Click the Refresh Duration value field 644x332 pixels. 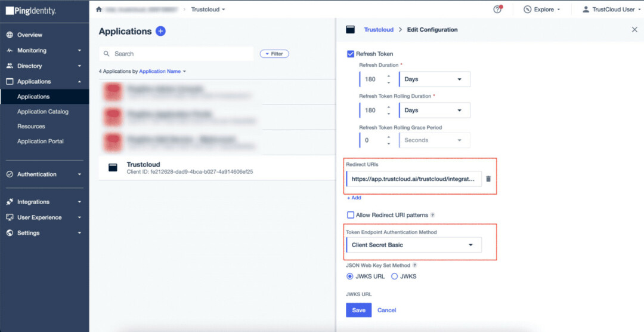pos(372,79)
